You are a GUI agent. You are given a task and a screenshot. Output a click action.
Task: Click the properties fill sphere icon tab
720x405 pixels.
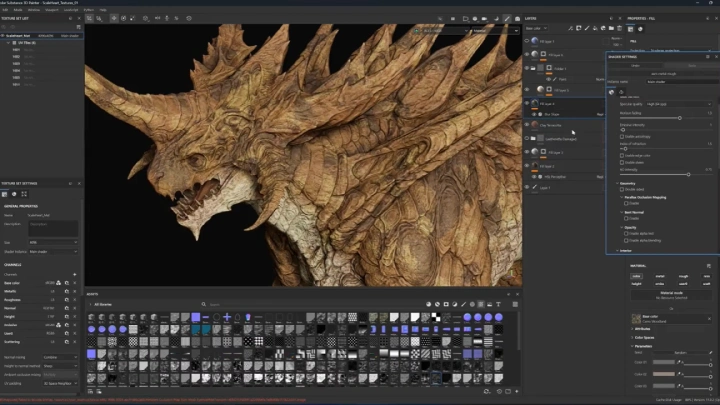(641, 28)
